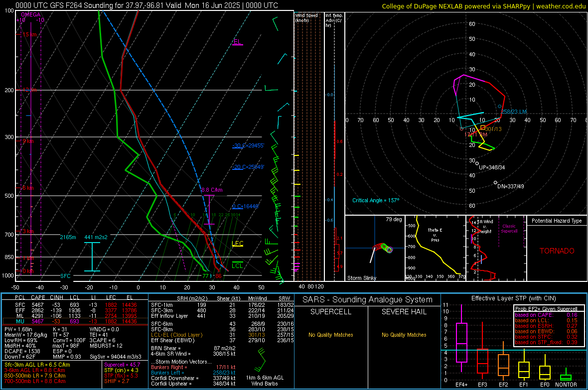This screenshot has height=390, width=588.
Task: Select the 258/23 LM hodograph label
Action: click(x=514, y=112)
